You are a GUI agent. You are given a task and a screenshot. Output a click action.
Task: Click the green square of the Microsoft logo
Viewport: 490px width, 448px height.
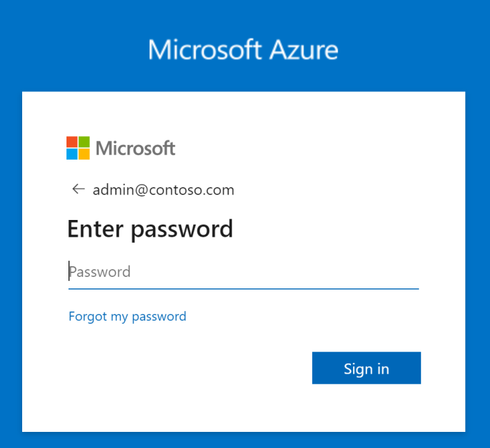pos(84,142)
